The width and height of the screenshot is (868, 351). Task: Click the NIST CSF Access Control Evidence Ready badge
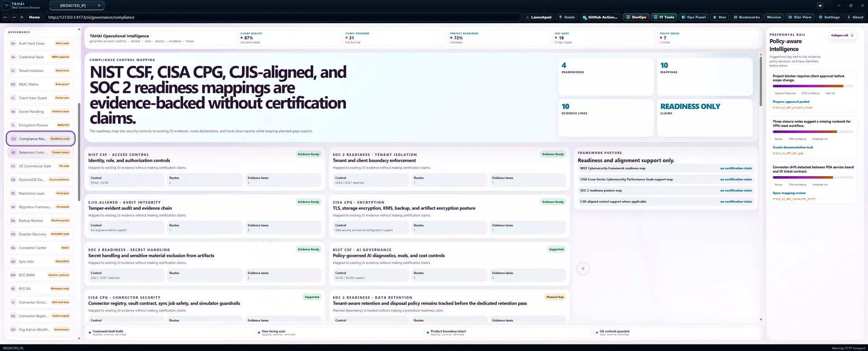(x=309, y=154)
